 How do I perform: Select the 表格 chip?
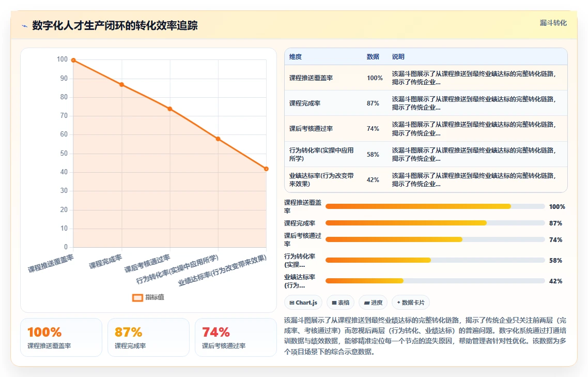pyautogui.click(x=341, y=303)
